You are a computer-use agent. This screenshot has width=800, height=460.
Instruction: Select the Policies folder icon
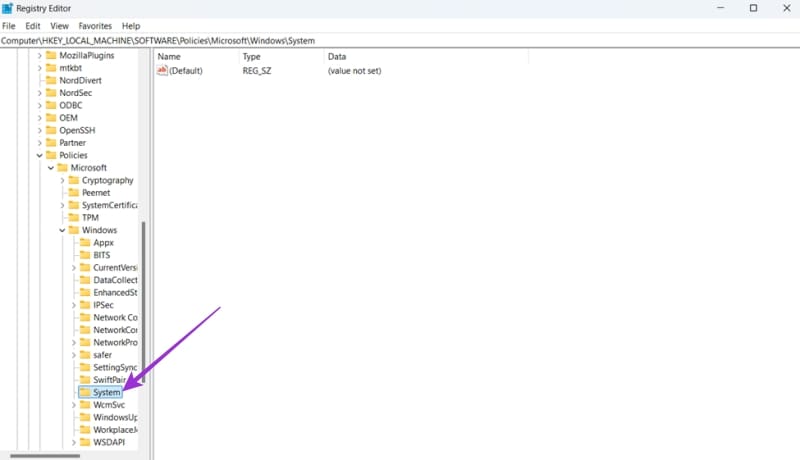[x=51, y=155]
